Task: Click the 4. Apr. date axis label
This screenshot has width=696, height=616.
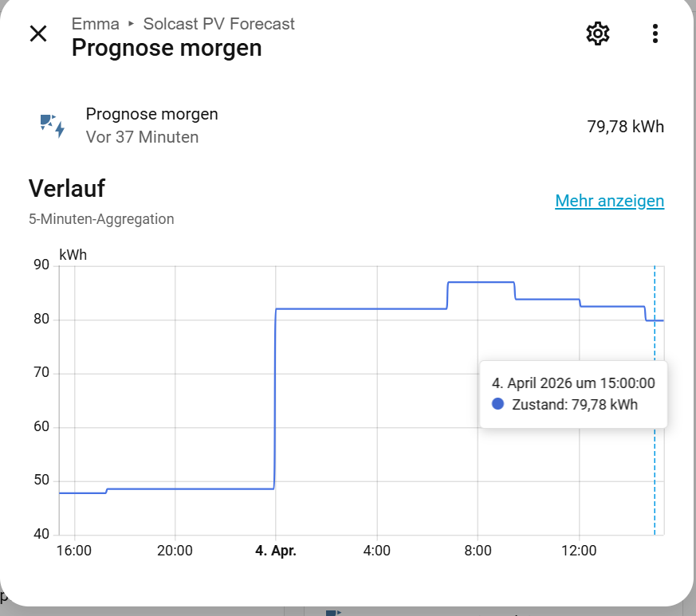Action: 276,551
